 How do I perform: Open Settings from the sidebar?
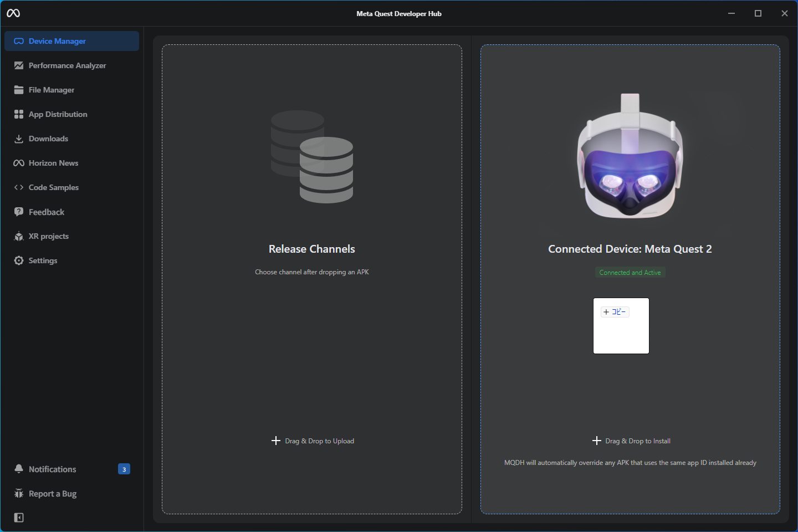click(71, 260)
